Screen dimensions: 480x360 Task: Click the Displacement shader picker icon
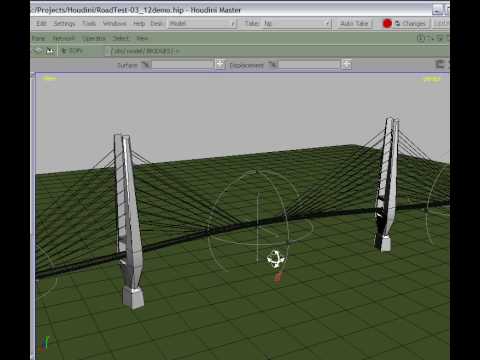pyautogui.click(x=272, y=65)
